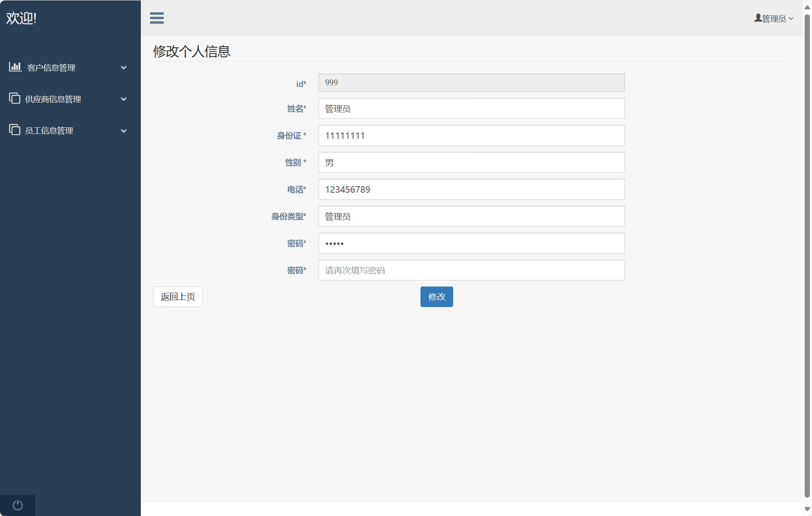Open the 管理员 account dropdown
Viewport: 812px width, 516px height.
point(774,18)
